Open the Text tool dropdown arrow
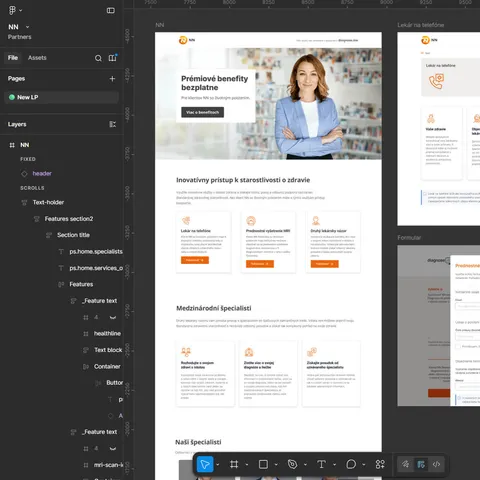 click(334, 465)
